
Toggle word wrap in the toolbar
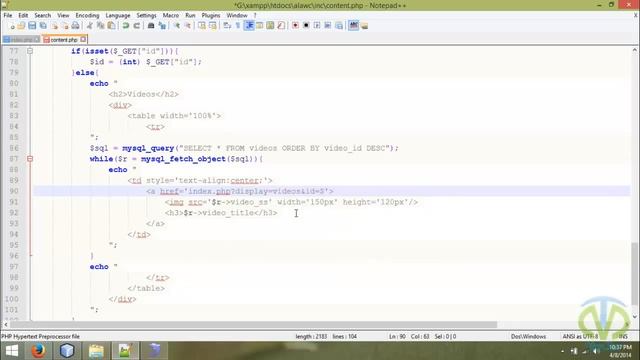[x=227, y=26]
